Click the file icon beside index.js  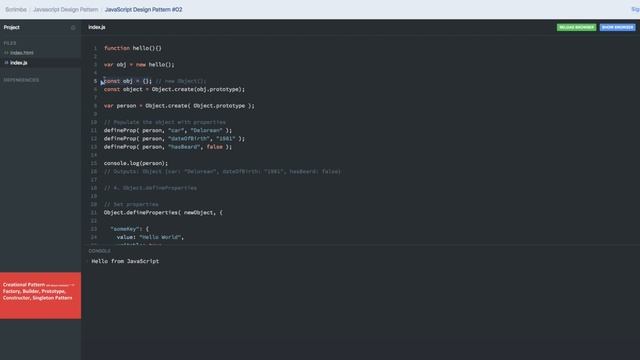[6, 63]
